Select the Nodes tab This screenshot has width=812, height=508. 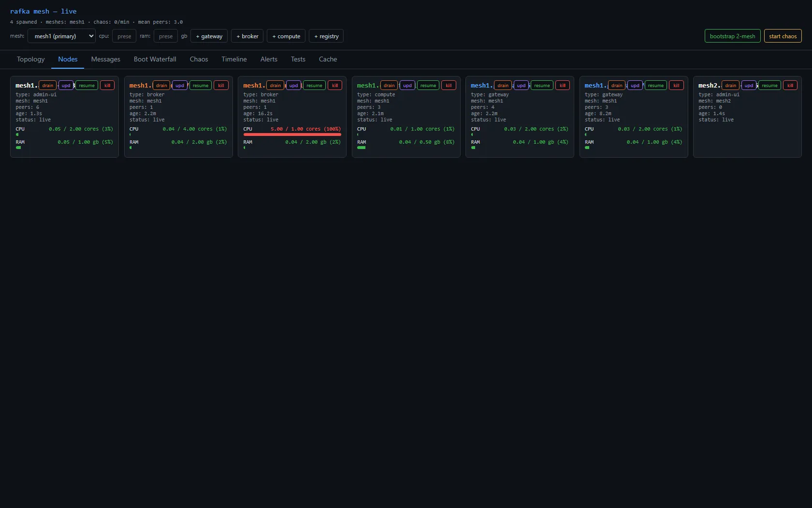(68, 59)
